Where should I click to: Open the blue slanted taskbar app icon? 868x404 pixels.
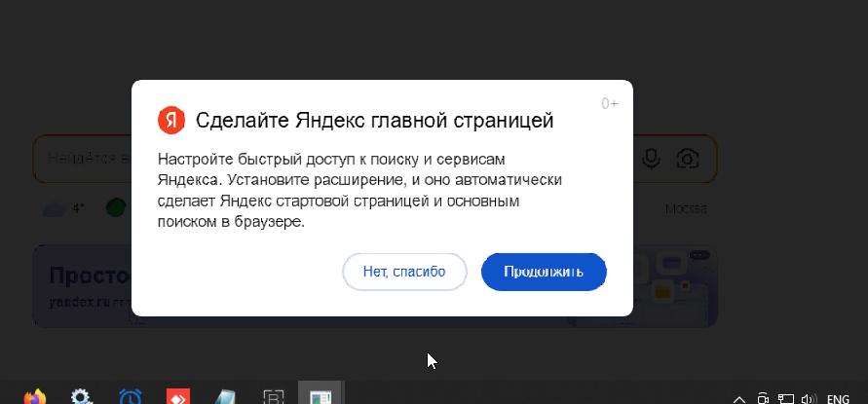(225, 397)
